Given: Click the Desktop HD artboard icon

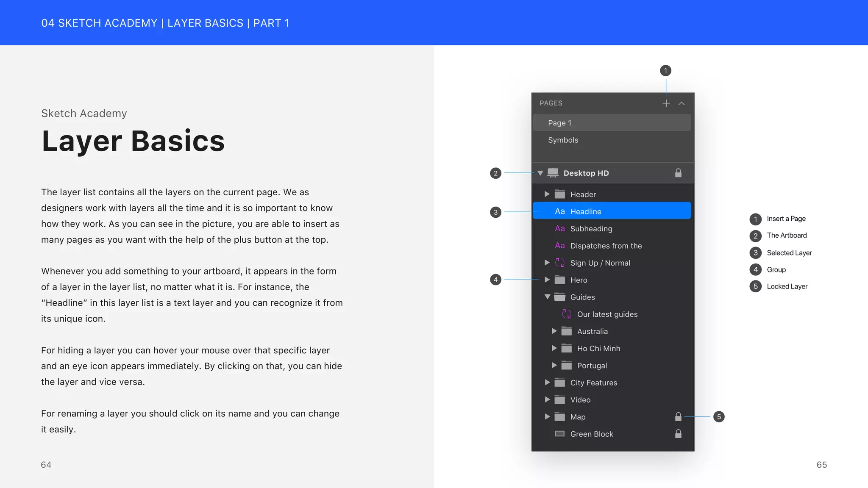Looking at the screenshot, I should (x=553, y=173).
